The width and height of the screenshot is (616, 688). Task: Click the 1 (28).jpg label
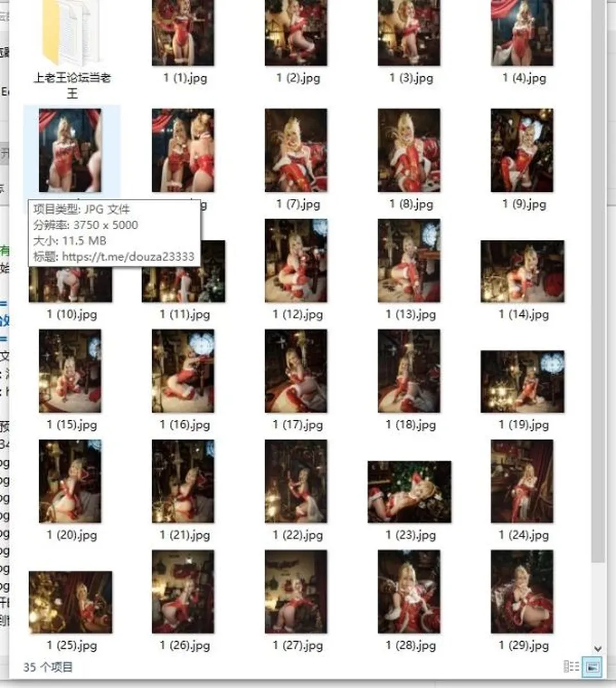pyautogui.click(x=411, y=645)
